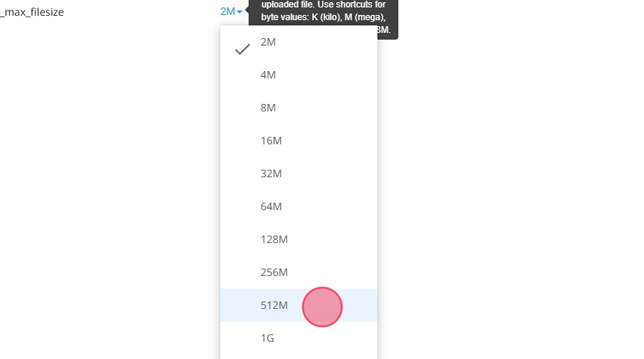
Task: Choose the highlighted 512M option
Action: [x=274, y=306]
